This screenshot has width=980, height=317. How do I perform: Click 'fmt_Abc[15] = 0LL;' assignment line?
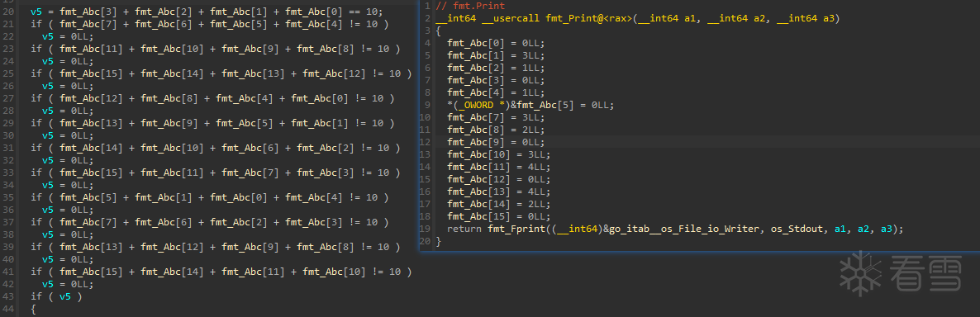tap(499, 216)
